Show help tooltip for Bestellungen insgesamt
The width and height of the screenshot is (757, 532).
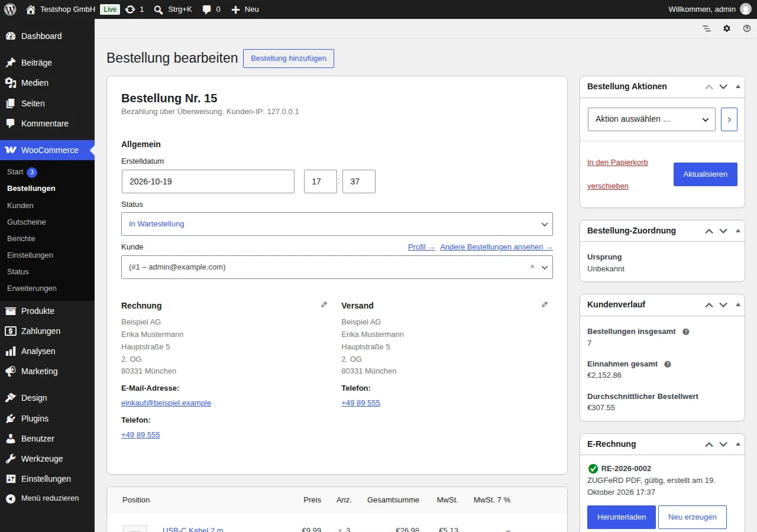pos(686,332)
